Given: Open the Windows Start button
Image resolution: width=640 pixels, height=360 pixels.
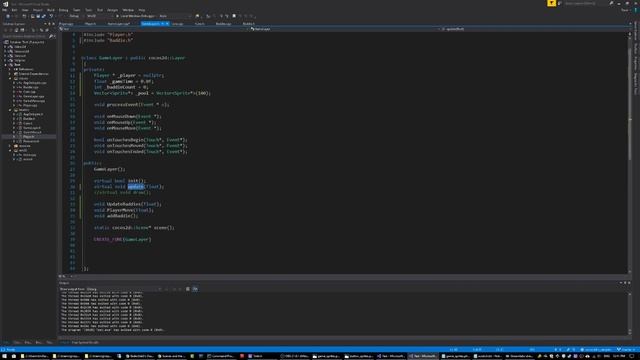Looking at the screenshot, I should tap(4, 356).
